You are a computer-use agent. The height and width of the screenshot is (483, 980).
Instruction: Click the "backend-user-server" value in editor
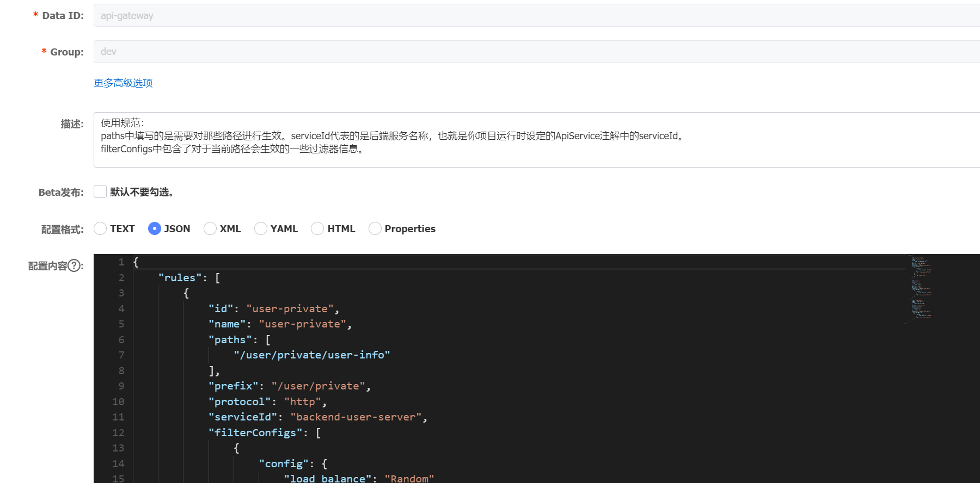click(356, 417)
